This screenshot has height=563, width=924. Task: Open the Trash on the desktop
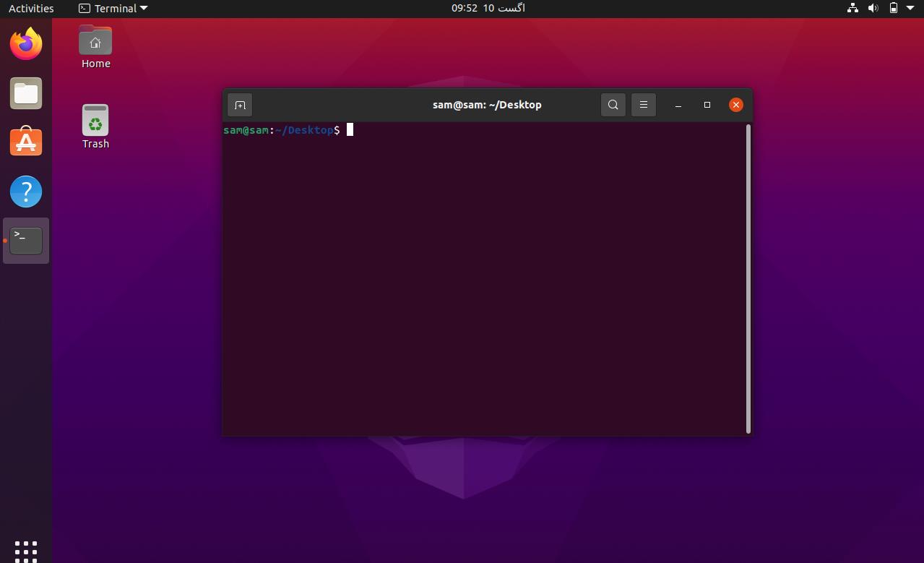pyautogui.click(x=95, y=120)
